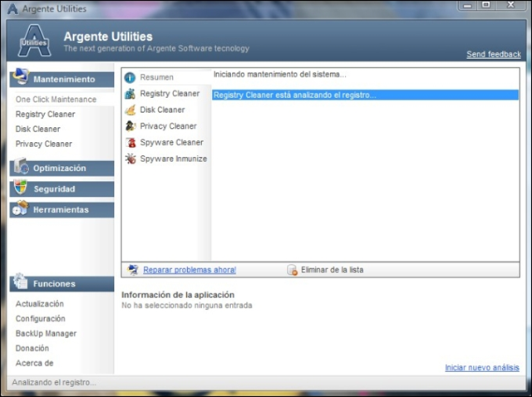Image resolution: width=532 pixels, height=397 pixels.
Task: Expand the Optimización section
Action: point(62,168)
